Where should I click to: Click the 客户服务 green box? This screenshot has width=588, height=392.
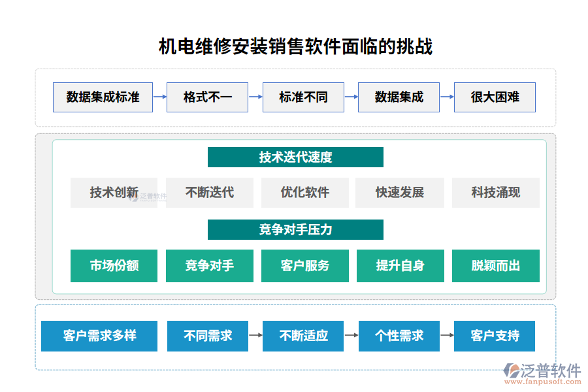(304, 265)
